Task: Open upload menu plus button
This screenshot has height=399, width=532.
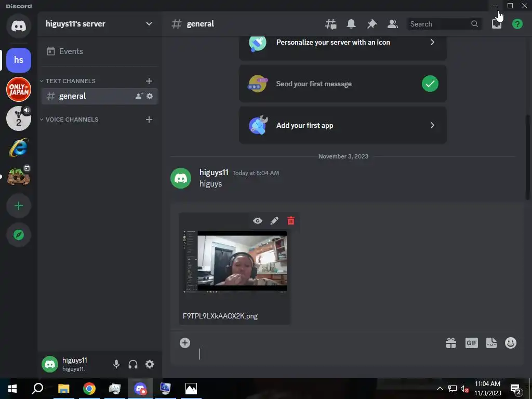Action: click(x=185, y=343)
